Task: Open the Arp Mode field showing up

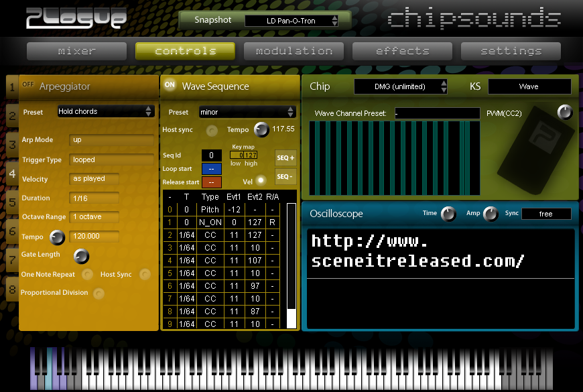Action: (x=111, y=140)
